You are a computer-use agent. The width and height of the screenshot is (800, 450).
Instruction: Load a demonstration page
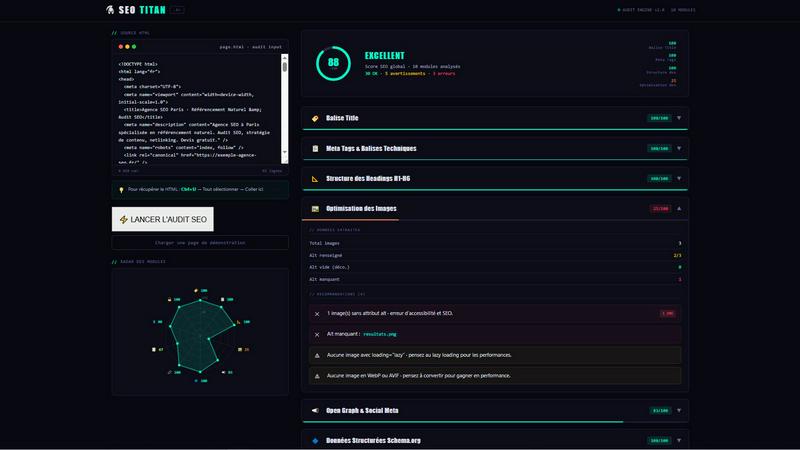pyautogui.click(x=200, y=243)
